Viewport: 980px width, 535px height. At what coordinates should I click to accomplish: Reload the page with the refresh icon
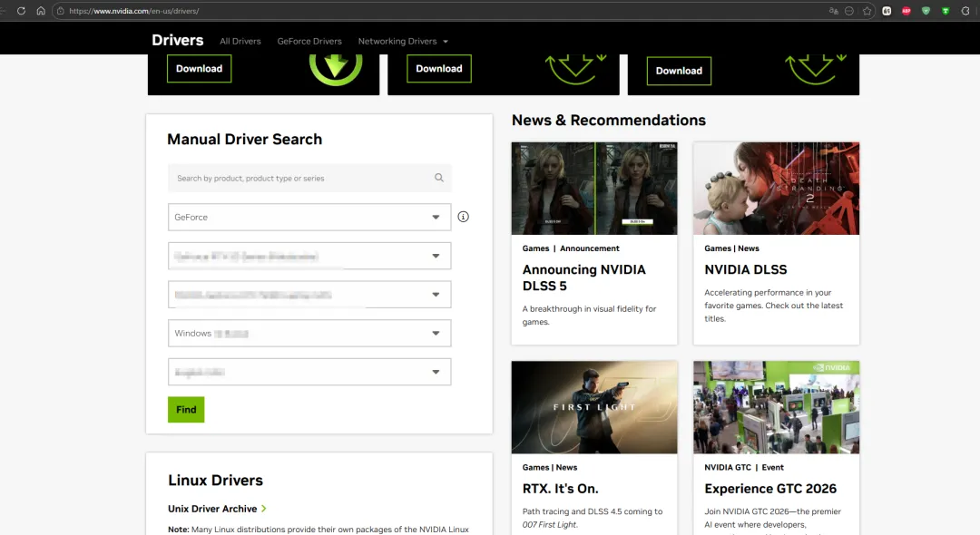21,11
